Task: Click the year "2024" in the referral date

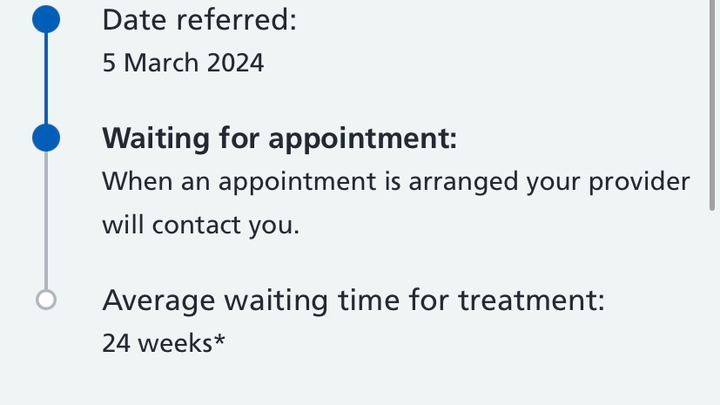Action: pos(235,63)
